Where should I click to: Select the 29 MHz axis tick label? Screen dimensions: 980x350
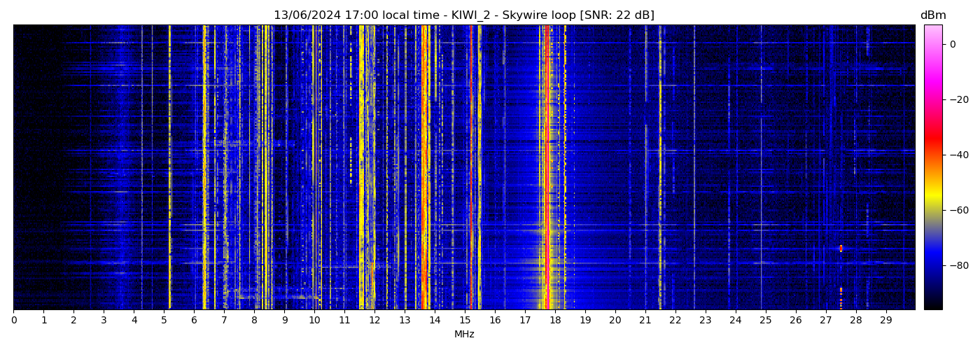click(x=885, y=320)
